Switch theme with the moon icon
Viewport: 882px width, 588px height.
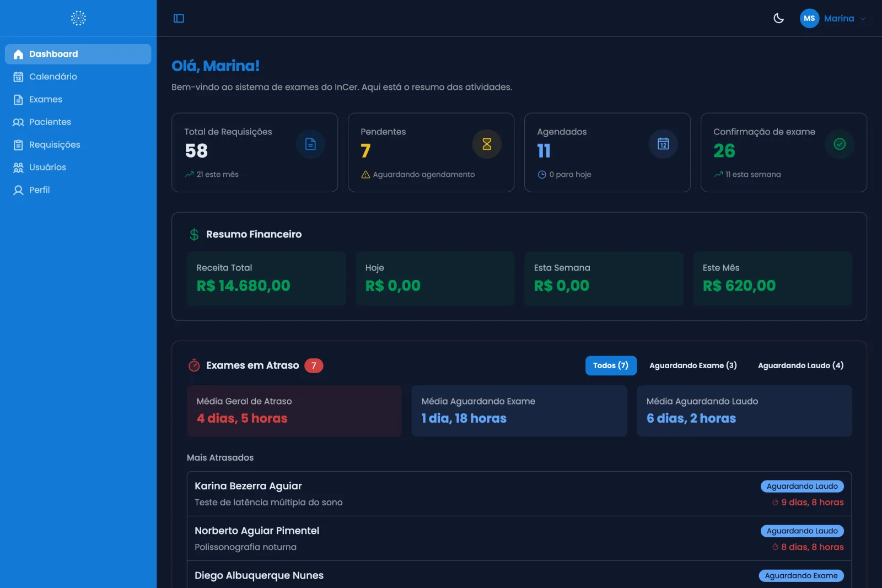click(x=778, y=18)
